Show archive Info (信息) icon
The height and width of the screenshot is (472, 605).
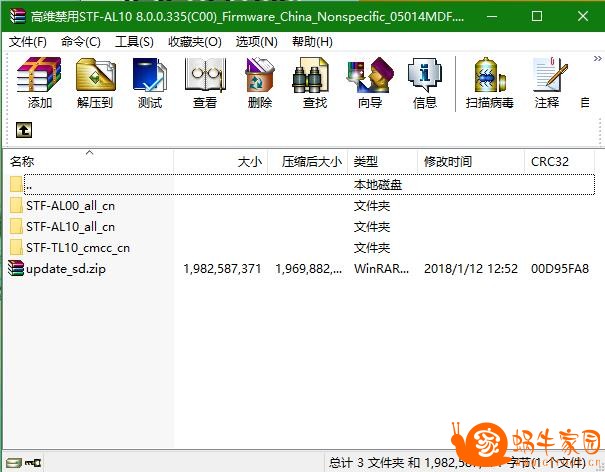coord(424,83)
